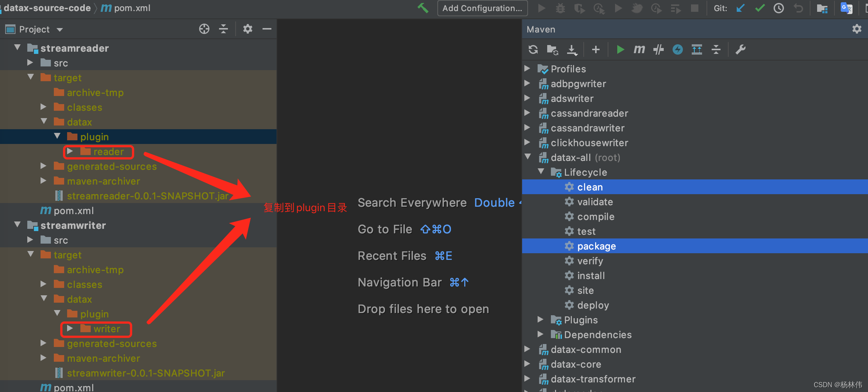Select the datax-transformer Maven module
Image resolution: width=868 pixels, height=392 pixels.
695,379
